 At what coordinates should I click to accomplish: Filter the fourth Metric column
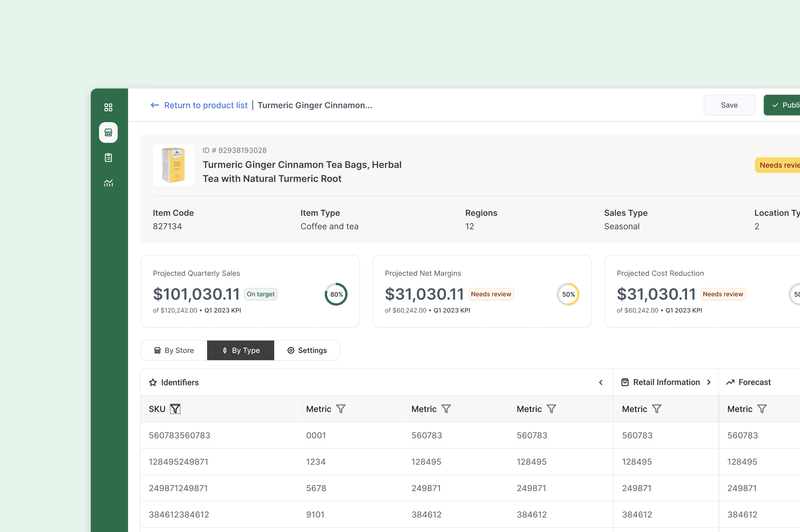657,409
